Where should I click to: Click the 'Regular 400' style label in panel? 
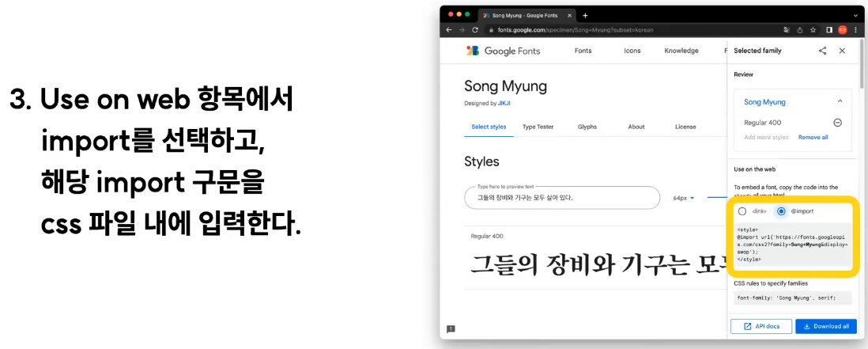pyautogui.click(x=762, y=123)
